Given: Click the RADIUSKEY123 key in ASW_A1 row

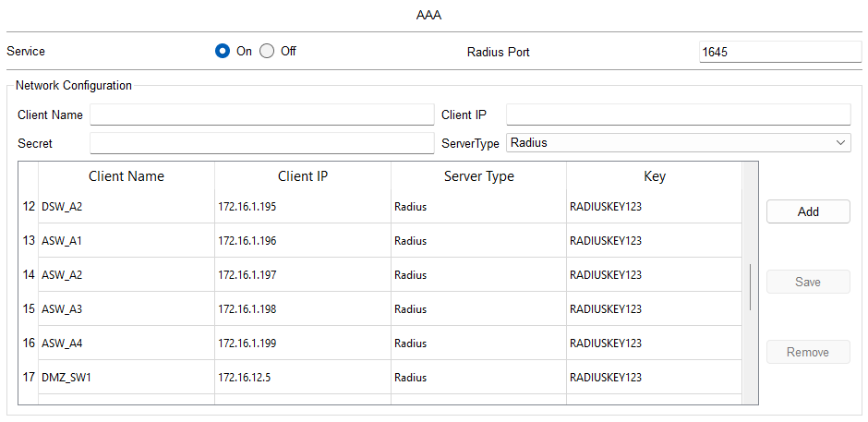Looking at the screenshot, I should 655,240.
